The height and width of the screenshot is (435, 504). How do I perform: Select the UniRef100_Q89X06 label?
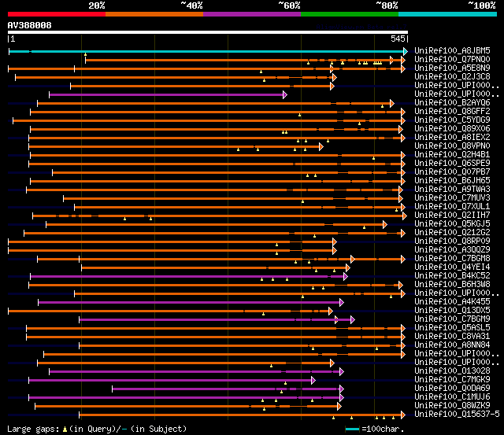(452, 129)
